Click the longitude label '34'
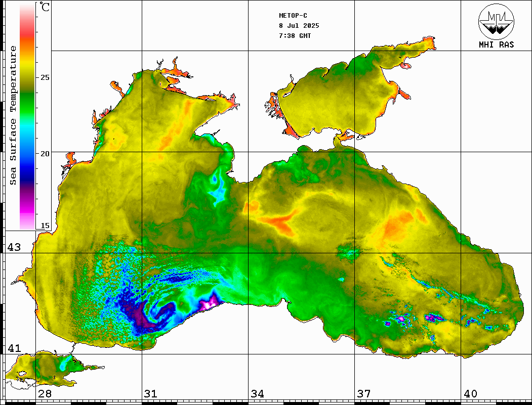This screenshot has height=405, width=532. 258,393
